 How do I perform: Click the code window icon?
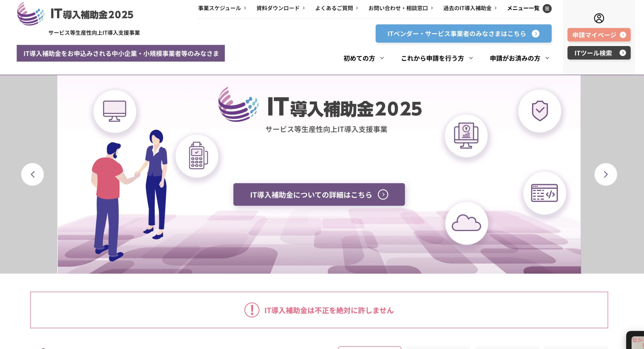point(544,193)
